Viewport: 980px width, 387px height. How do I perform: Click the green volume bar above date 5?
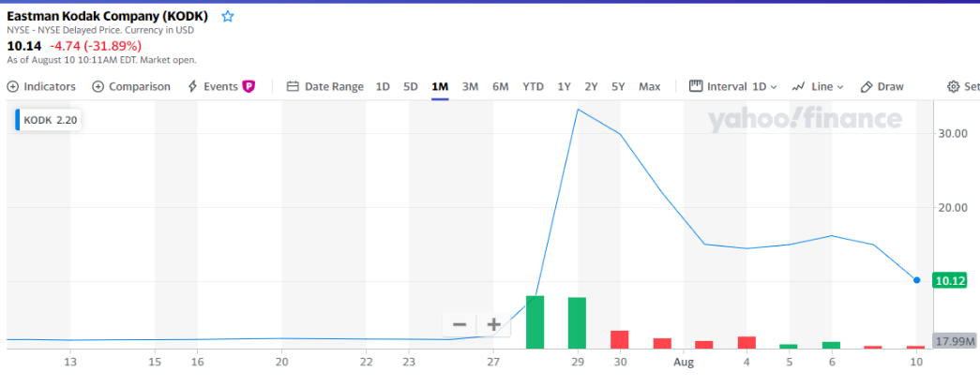click(789, 347)
